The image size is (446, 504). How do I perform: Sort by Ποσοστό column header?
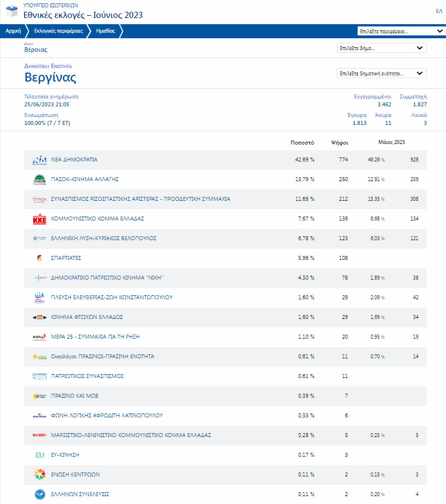(x=302, y=142)
